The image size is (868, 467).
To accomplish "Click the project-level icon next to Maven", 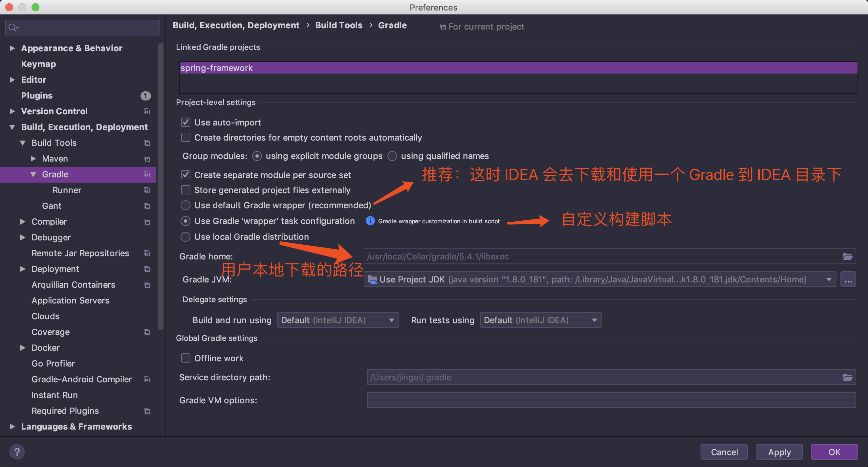I will [146, 159].
